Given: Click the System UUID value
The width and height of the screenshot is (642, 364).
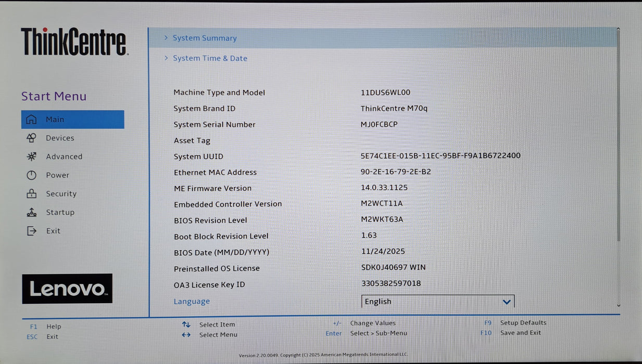Looking at the screenshot, I should (440, 155).
